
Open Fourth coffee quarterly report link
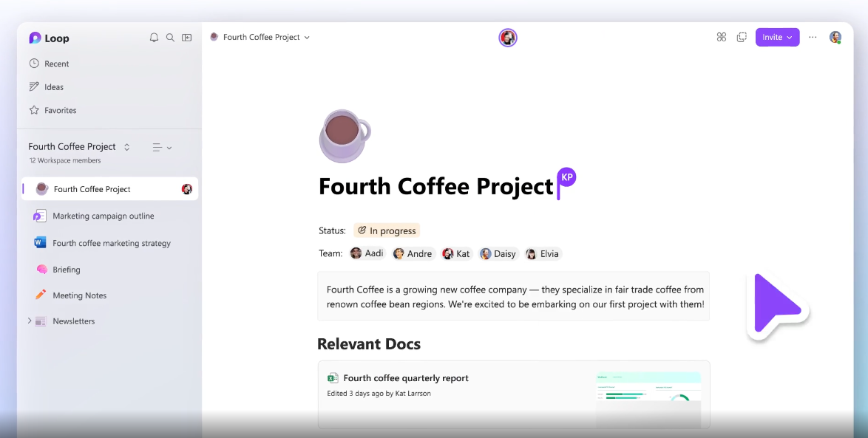tap(406, 378)
